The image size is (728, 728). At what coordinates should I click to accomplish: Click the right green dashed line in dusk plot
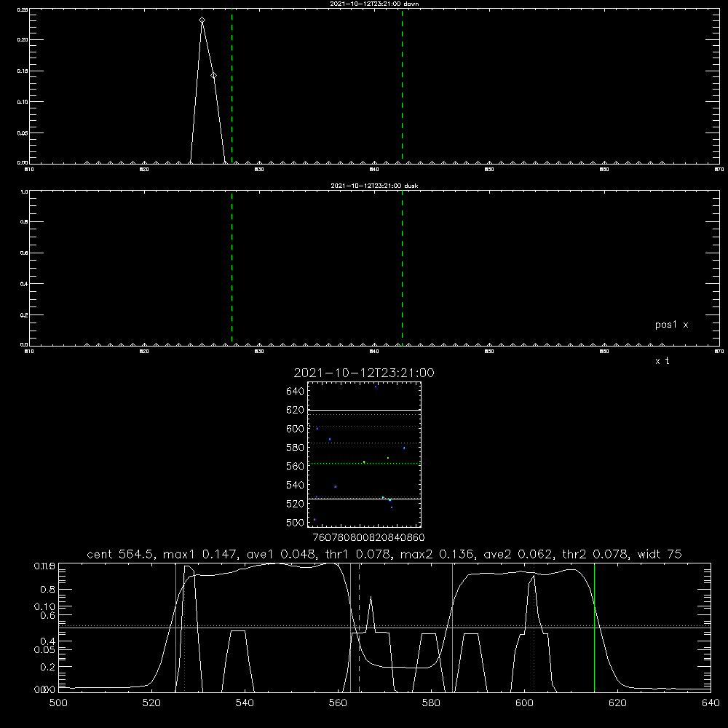pos(402,268)
